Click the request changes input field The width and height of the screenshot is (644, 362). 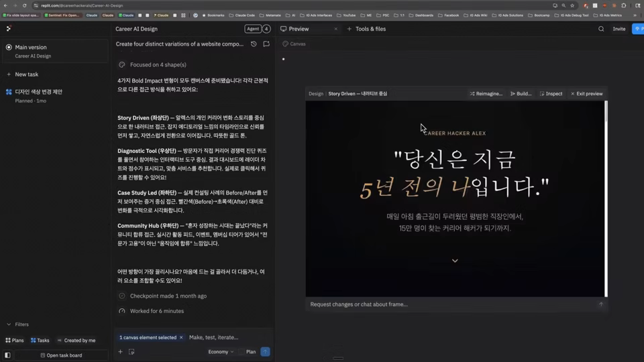[x=451, y=304]
